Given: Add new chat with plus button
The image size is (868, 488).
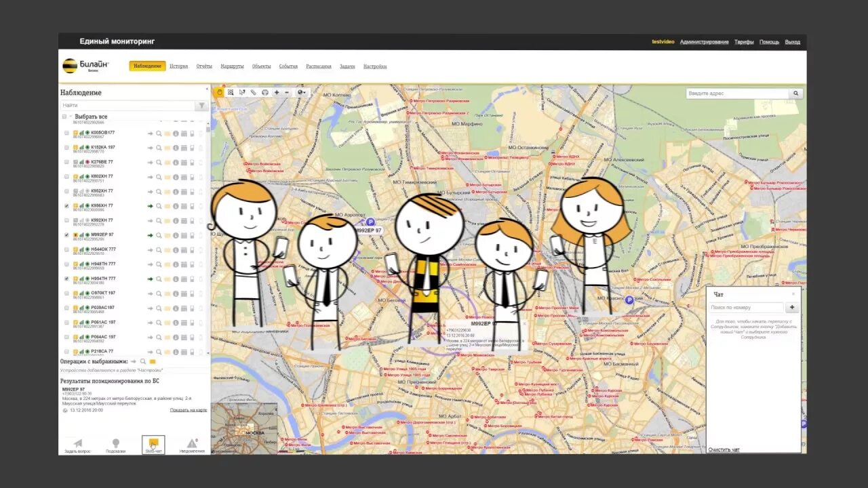Looking at the screenshot, I should click(x=791, y=308).
